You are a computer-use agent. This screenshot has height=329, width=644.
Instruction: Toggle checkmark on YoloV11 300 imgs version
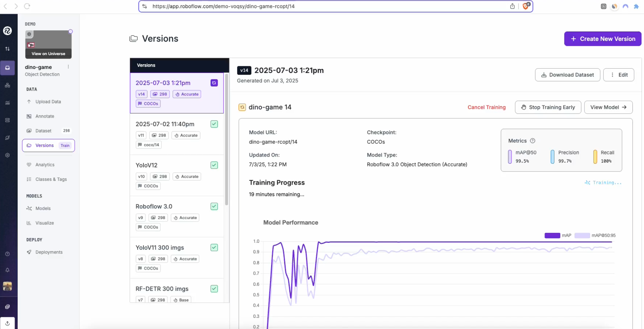coord(214,248)
